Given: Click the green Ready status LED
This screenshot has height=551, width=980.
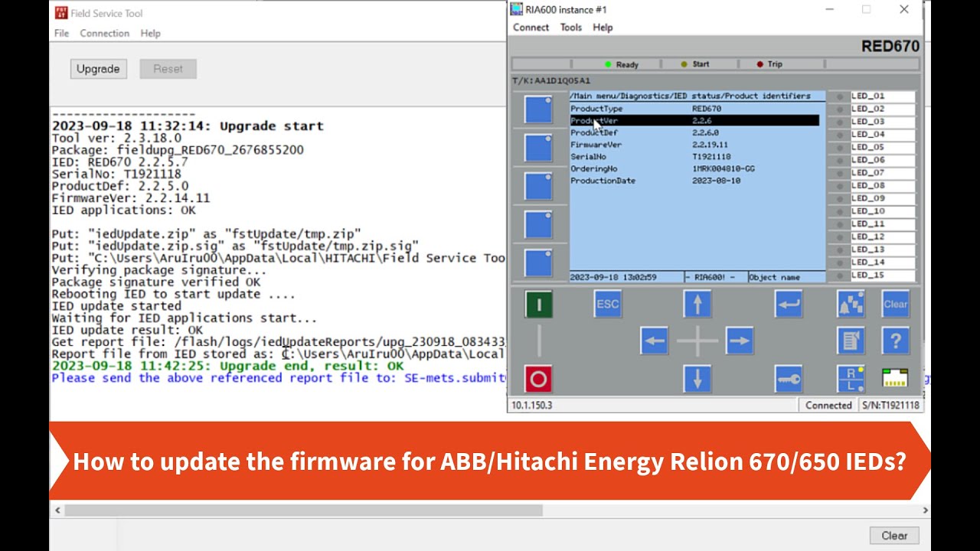Looking at the screenshot, I should click(608, 64).
